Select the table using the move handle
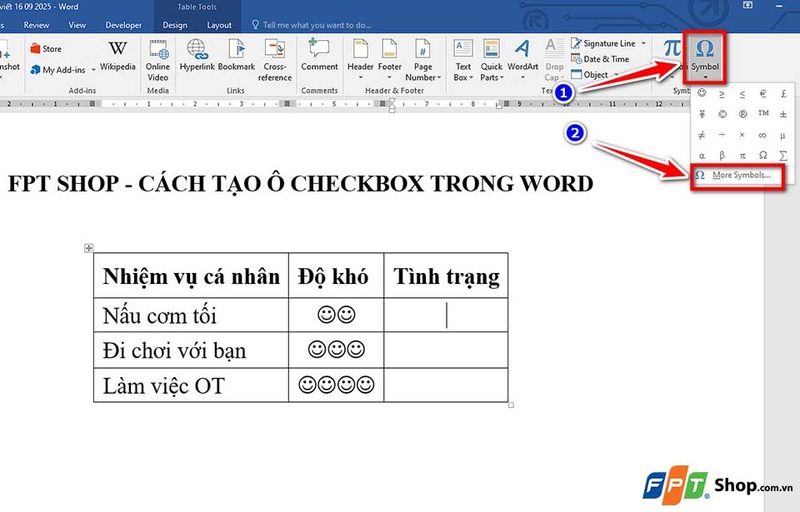 click(x=89, y=248)
